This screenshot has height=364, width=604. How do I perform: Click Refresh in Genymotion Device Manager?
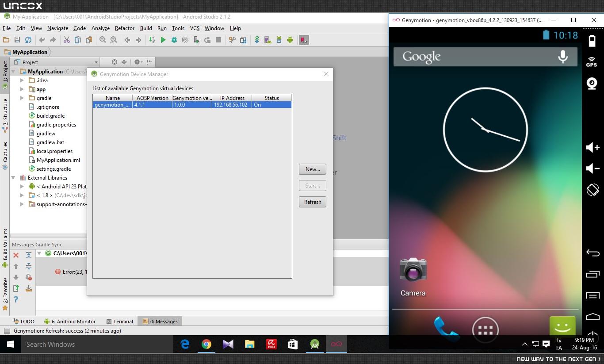(x=313, y=202)
